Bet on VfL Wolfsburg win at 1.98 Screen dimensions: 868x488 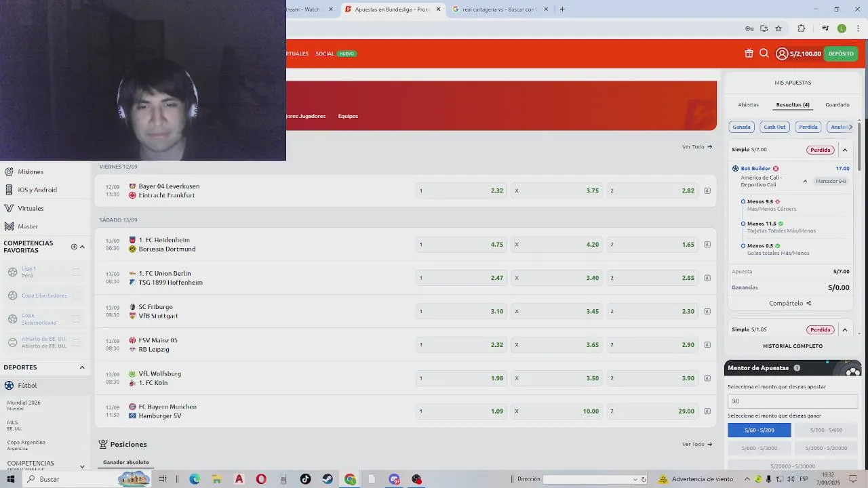pos(461,378)
